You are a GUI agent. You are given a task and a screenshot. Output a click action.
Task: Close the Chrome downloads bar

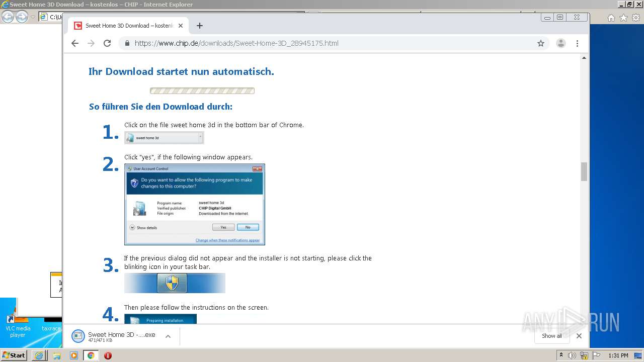point(579,336)
